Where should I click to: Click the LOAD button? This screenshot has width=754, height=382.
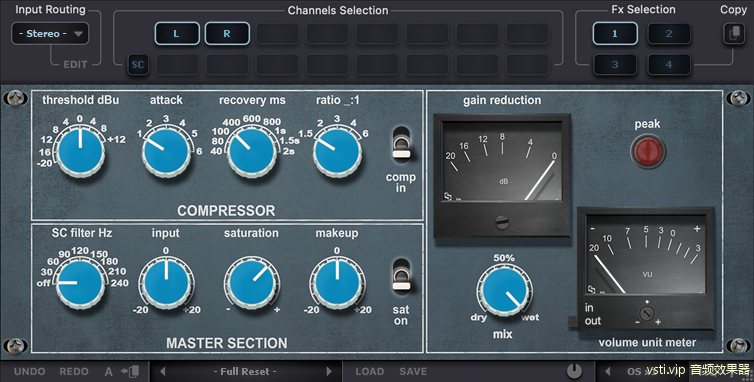tap(370, 371)
